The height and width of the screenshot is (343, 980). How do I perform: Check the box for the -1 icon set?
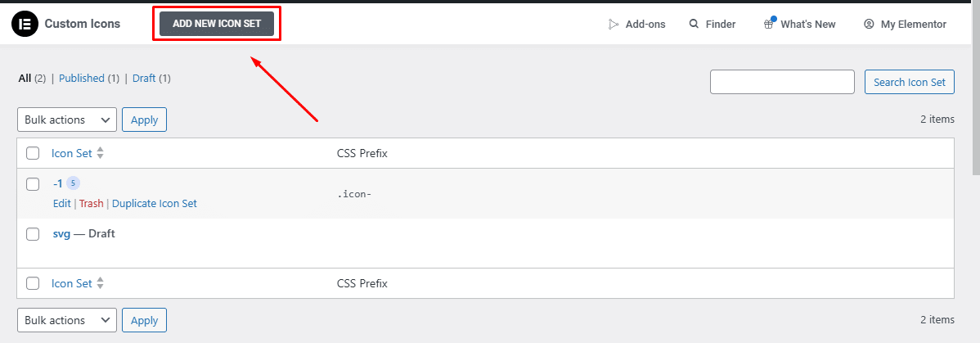[x=33, y=184]
